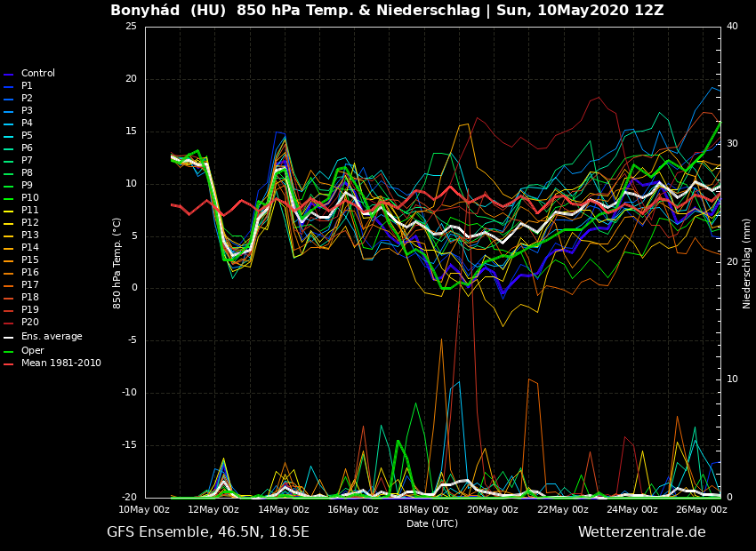The image size is (756, 551).
Task: Click the 18May 00z date tick label
Action: click(x=423, y=510)
